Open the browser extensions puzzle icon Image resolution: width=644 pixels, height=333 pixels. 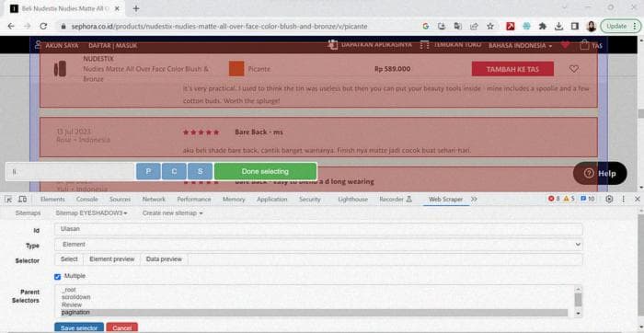coord(543,27)
